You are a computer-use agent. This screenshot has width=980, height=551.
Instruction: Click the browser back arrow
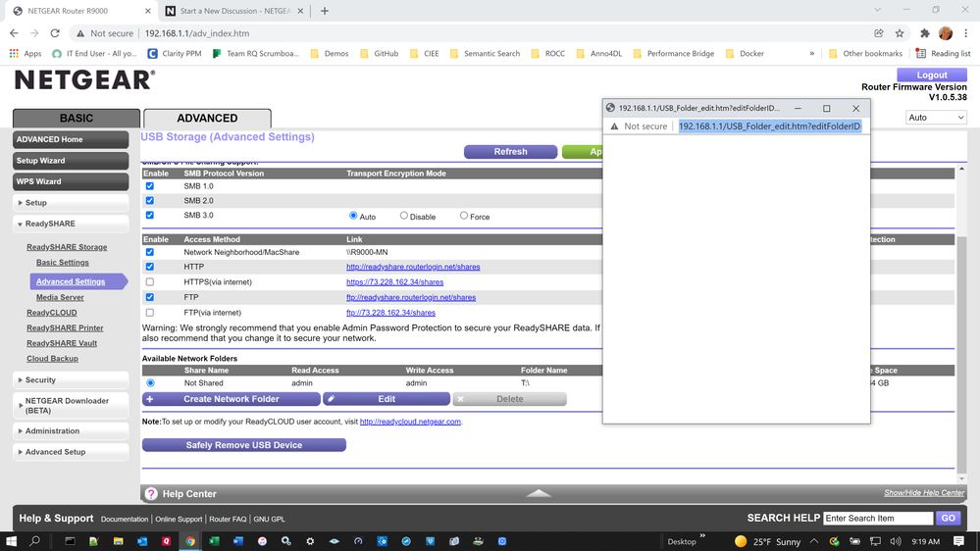[14, 32]
